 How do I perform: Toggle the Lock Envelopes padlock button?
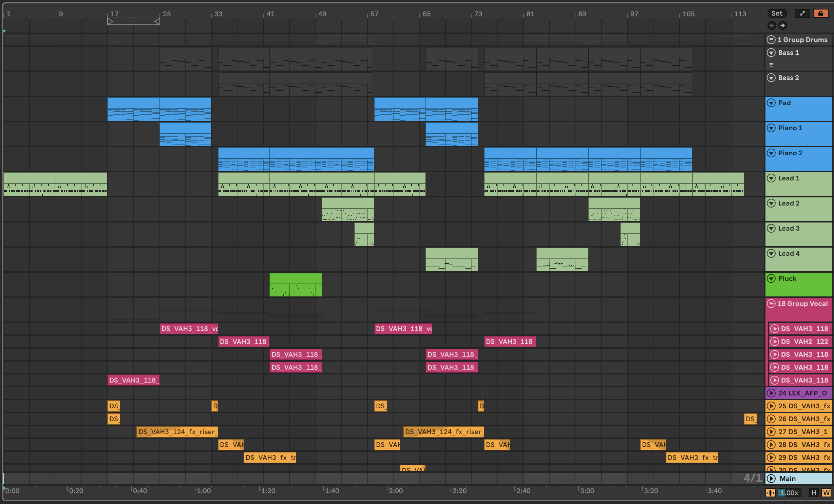tap(820, 13)
